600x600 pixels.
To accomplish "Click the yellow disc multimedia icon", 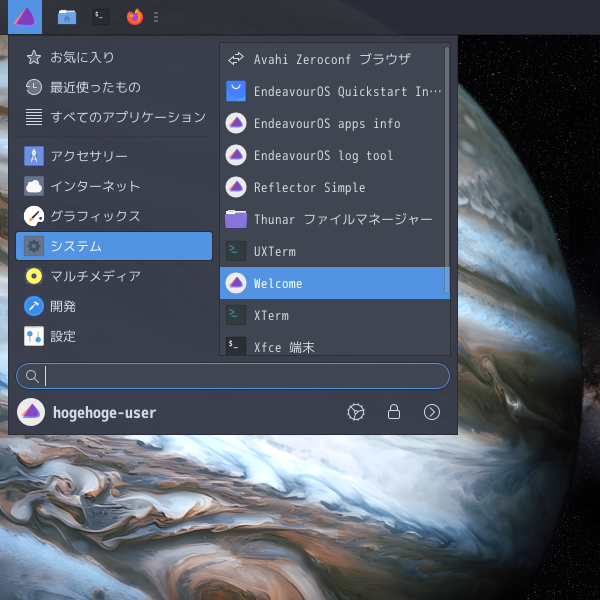I will click(34, 276).
